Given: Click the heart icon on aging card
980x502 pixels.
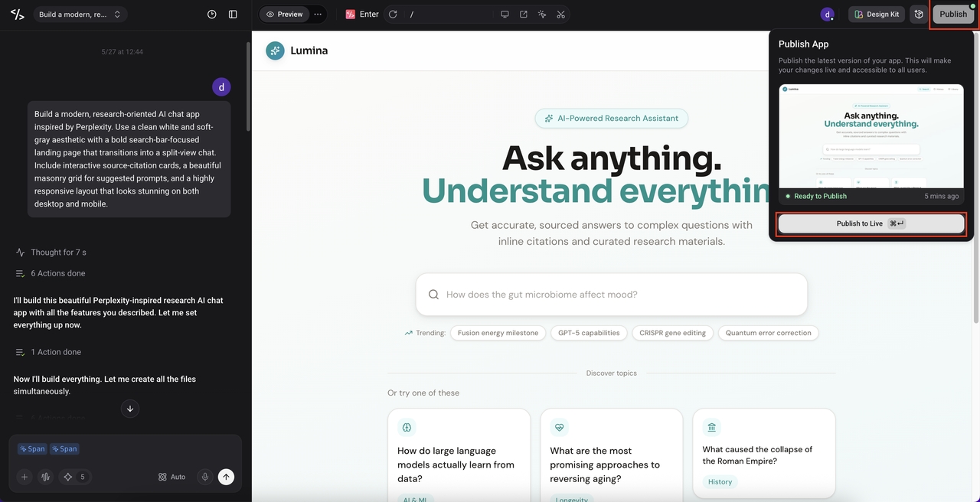Looking at the screenshot, I should pos(560,427).
